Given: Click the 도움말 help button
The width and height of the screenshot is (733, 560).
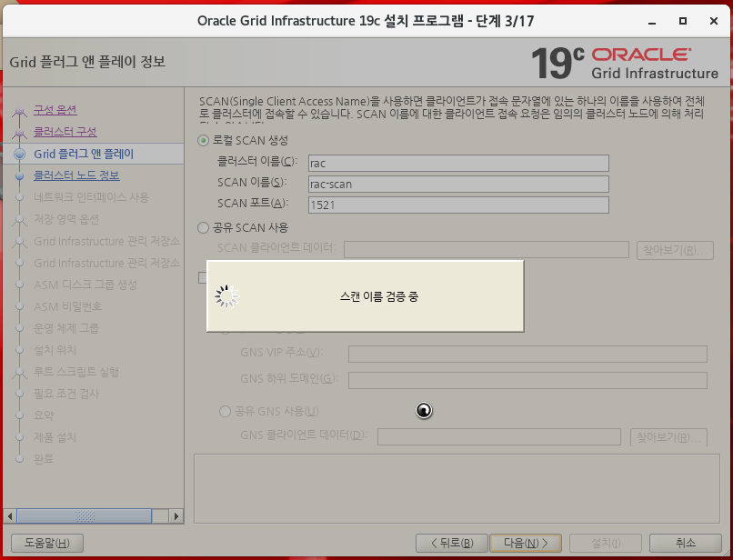Looking at the screenshot, I should pos(47,543).
